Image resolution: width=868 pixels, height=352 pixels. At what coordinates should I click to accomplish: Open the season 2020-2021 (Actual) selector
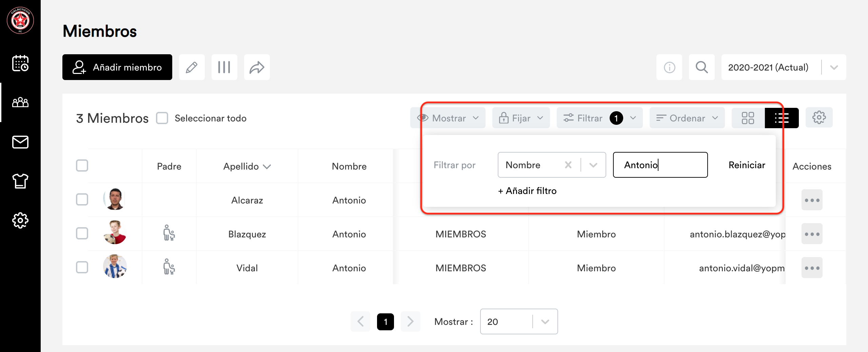click(784, 67)
